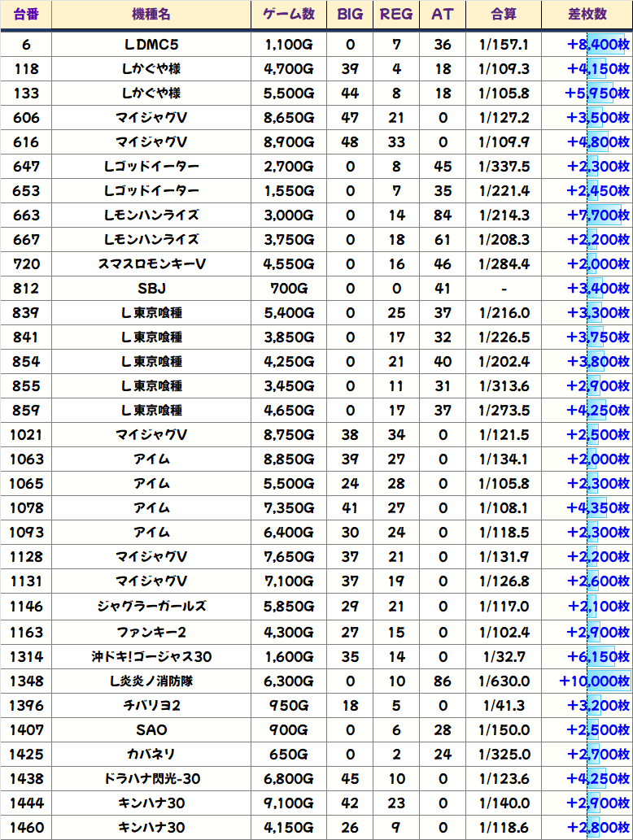Viewport: 633px width, 840px height.
Task: Select machine number 839
Action: (26, 312)
